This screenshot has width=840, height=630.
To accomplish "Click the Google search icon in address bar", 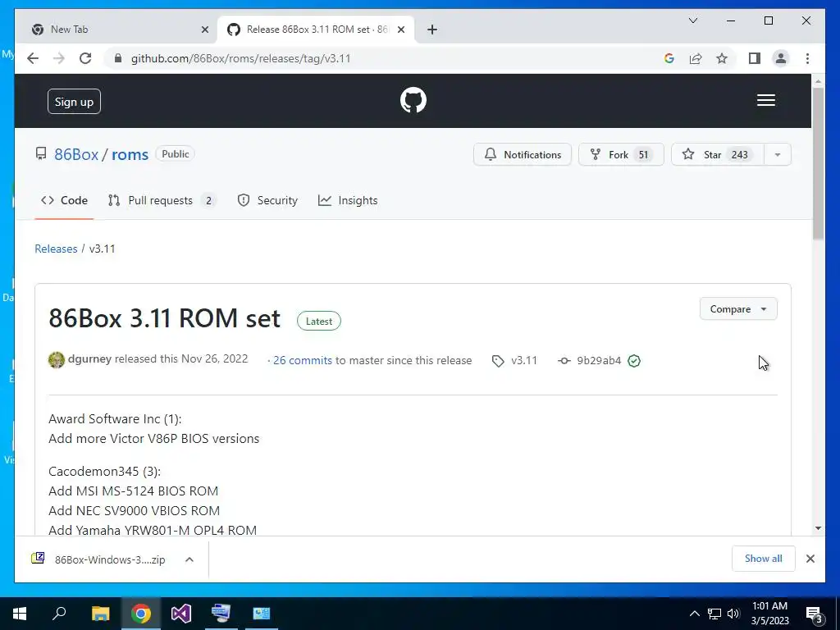I will (669, 58).
